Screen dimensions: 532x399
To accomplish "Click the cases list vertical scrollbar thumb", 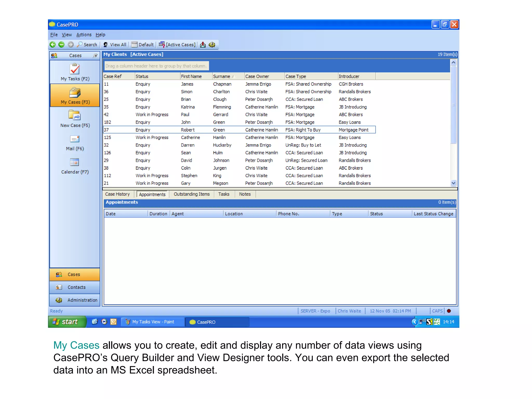I will coord(454,105).
